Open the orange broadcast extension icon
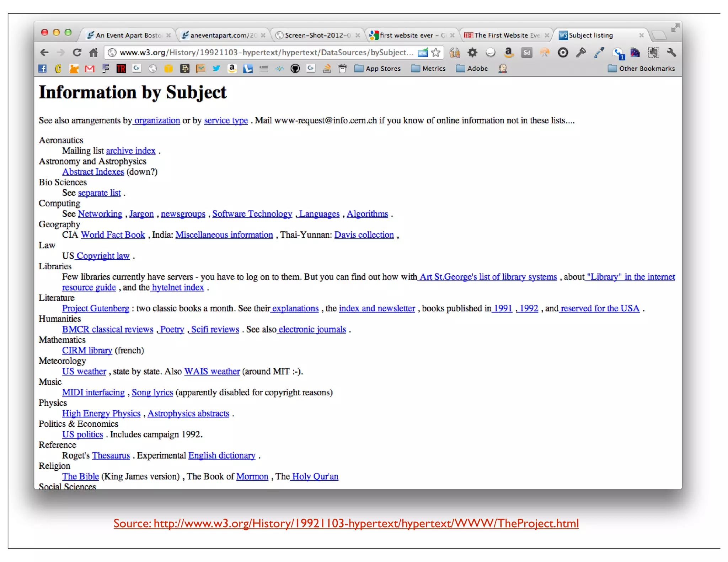The width and height of the screenshot is (728, 562). [545, 53]
